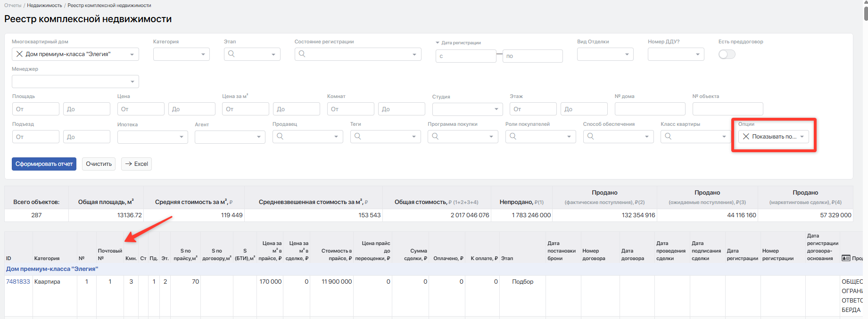Export the report to Excel
Viewport: 868px width, 319px height.
[x=136, y=164]
